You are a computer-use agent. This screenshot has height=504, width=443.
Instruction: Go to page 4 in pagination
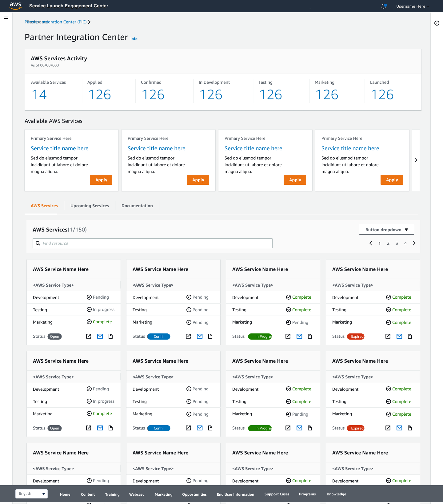tap(405, 243)
